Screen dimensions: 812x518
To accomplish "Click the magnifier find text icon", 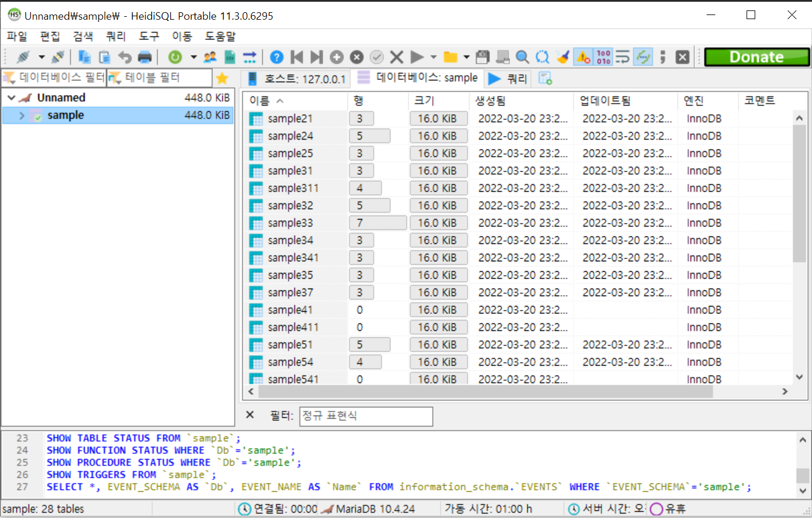I will point(522,57).
